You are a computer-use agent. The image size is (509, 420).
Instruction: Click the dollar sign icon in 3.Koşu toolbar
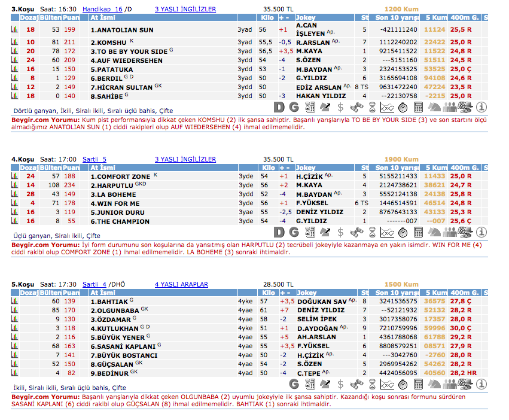coord(340,107)
